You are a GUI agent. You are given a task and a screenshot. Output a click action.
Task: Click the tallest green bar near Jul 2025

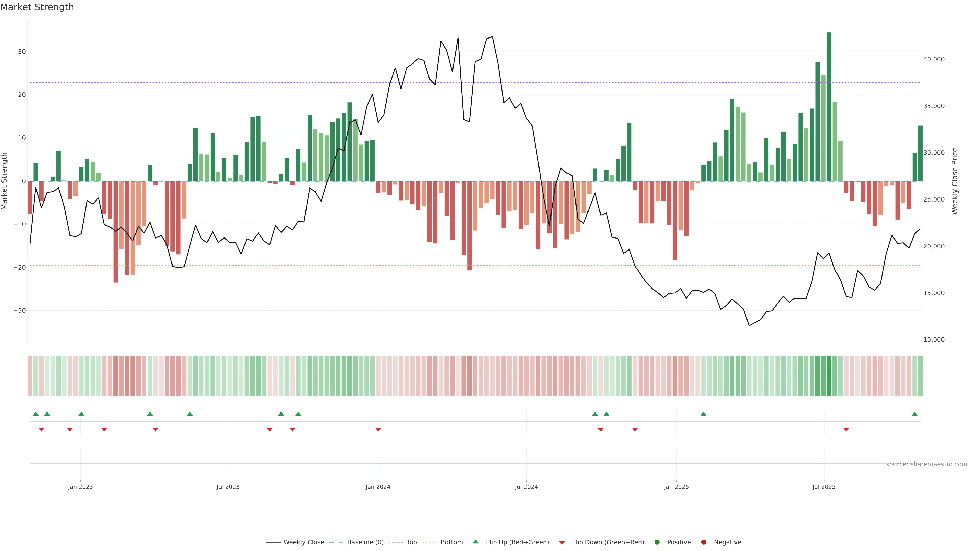pos(829,106)
